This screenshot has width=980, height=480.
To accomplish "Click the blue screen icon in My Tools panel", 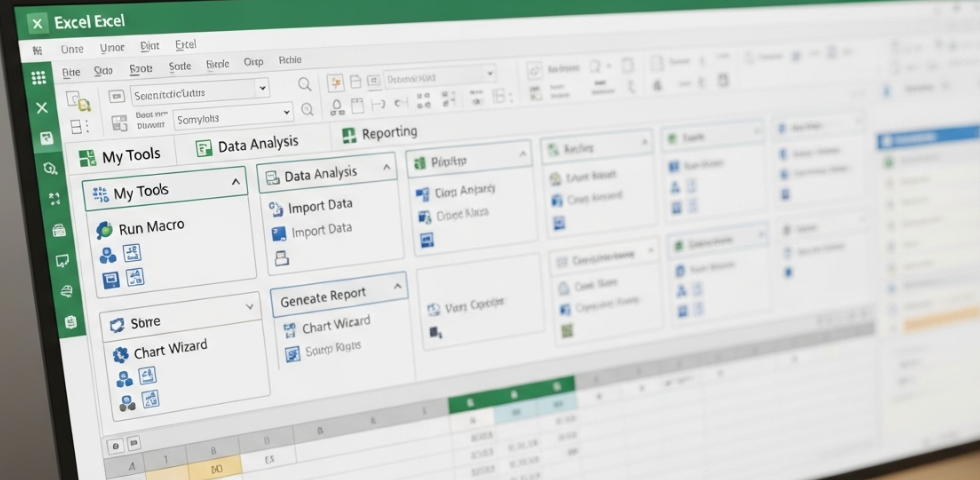I will pyautogui.click(x=111, y=280).
